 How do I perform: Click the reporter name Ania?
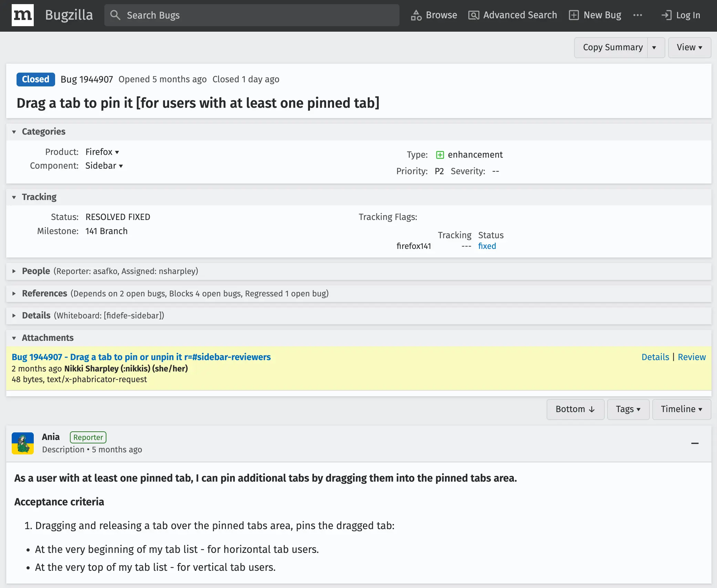(x=51, y=437)
